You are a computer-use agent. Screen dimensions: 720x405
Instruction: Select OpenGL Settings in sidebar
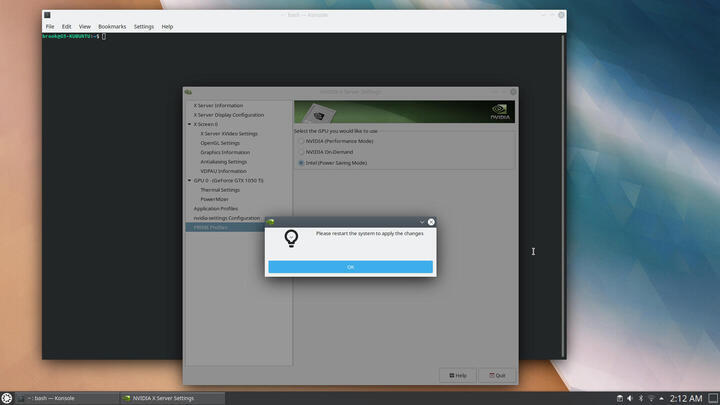[x=220, y=143]
